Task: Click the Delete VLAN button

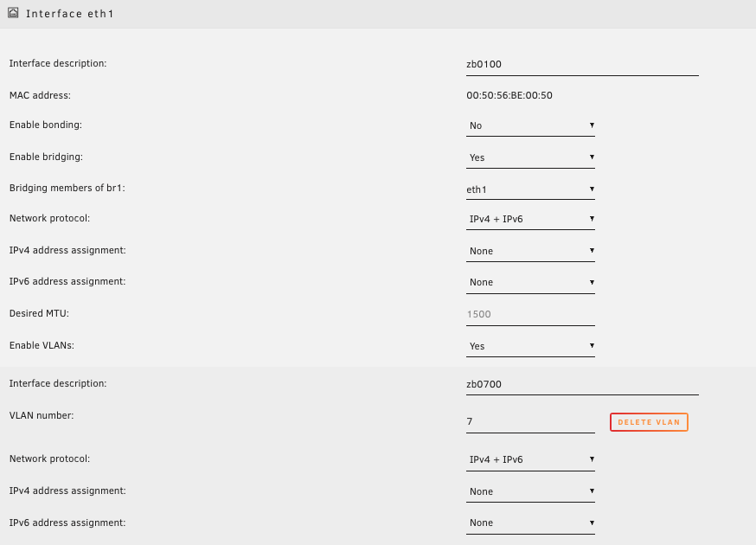Action: pyautogui.click(x=649, y=422)
